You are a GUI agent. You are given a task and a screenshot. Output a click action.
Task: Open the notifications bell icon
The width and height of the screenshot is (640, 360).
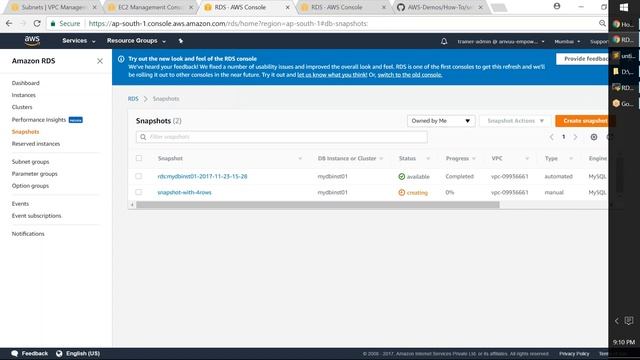click(444, 41)
